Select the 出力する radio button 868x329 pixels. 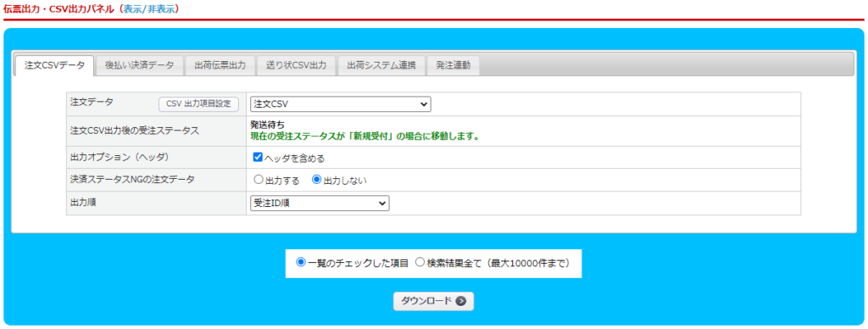pyautogui.click(x=258, y=180)
